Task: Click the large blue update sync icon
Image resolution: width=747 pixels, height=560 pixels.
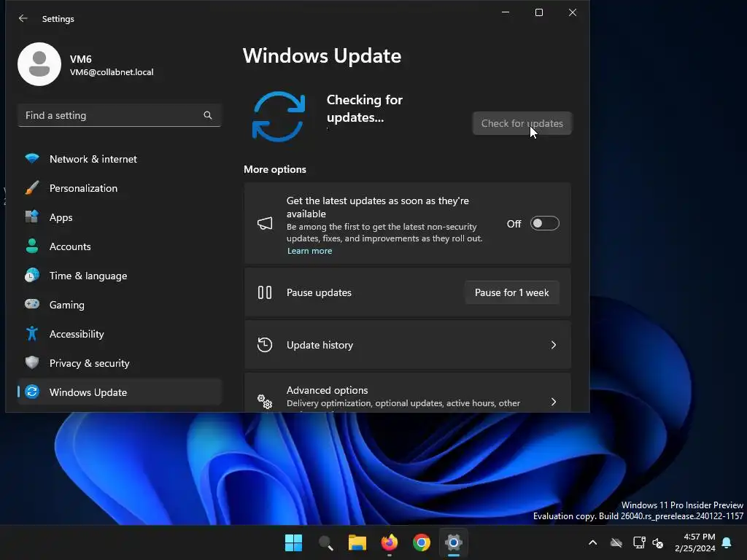Action: (x=278, y=117)
